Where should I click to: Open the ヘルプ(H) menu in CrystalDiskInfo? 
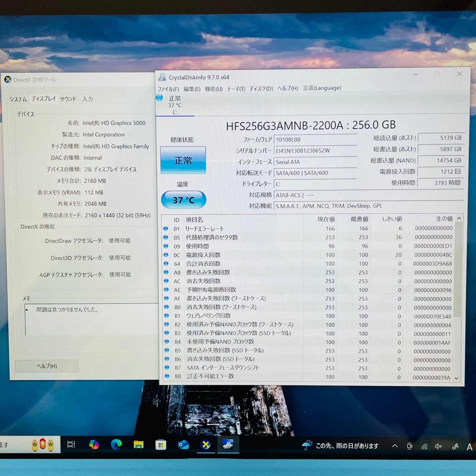(288, 88)
